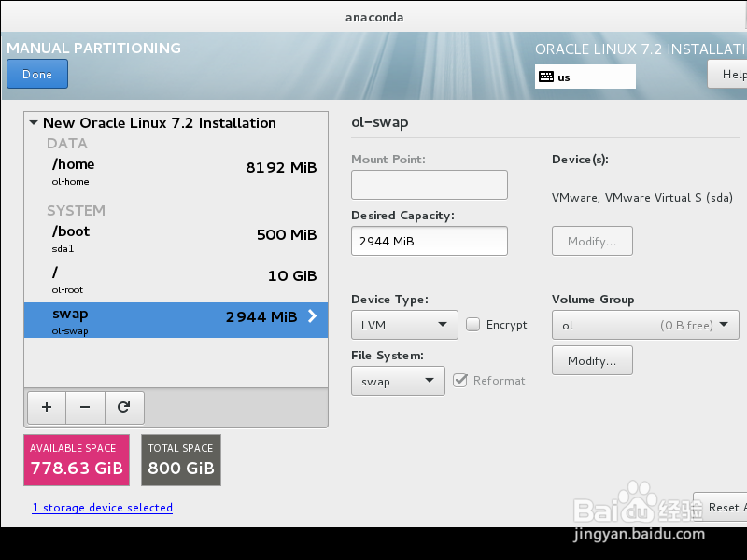Open the 1 storage device selected link

[103, 508]
